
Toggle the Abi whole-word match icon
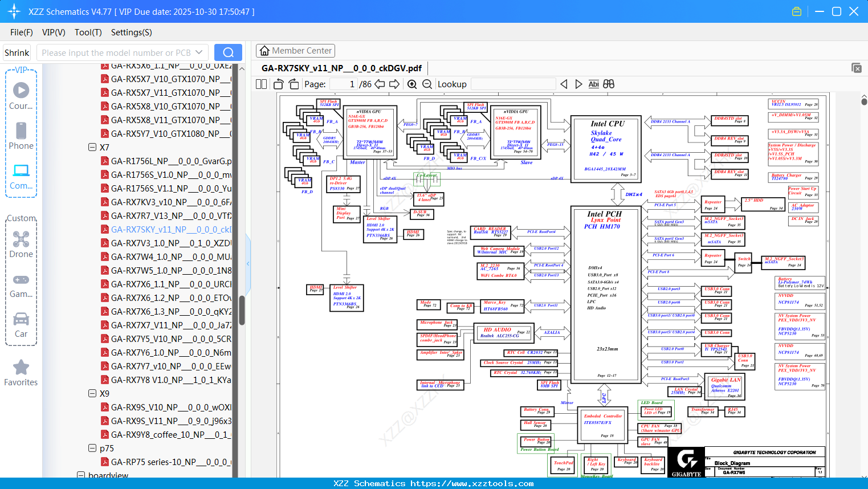[593, 84]
